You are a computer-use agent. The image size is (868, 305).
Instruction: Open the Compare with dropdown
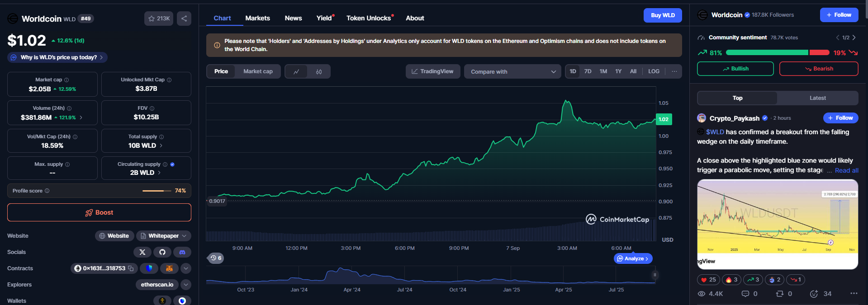click(512, 71)
